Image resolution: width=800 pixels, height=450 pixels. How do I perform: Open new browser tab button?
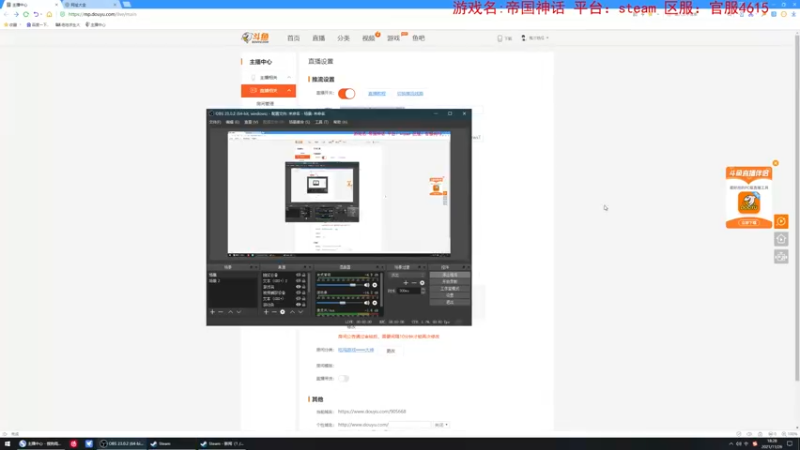click(127, 4)
